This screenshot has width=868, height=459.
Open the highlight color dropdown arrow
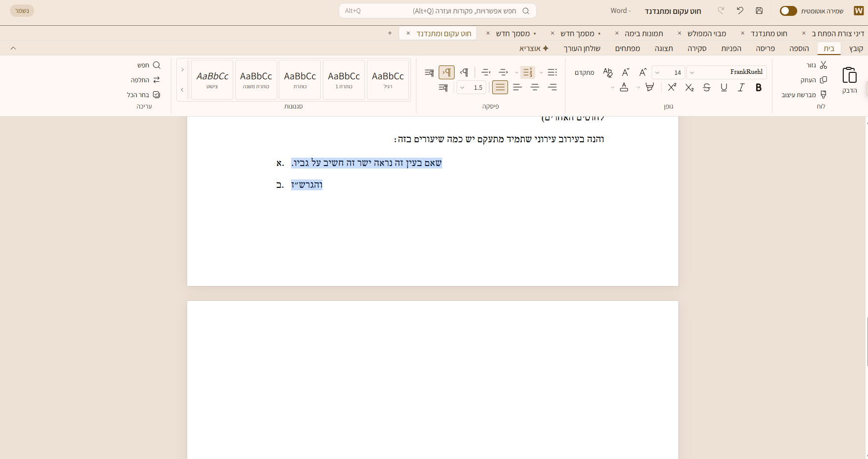coord(638,88)
